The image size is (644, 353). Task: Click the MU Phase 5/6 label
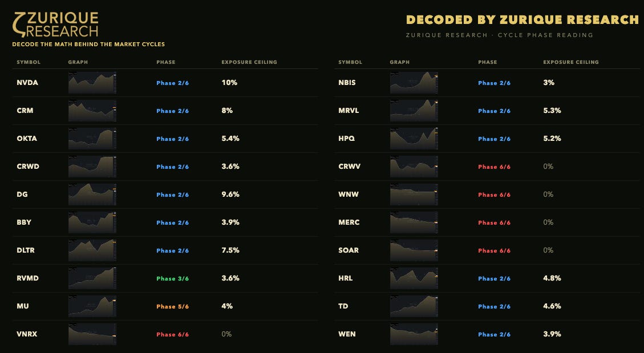(x=172, y=307)
